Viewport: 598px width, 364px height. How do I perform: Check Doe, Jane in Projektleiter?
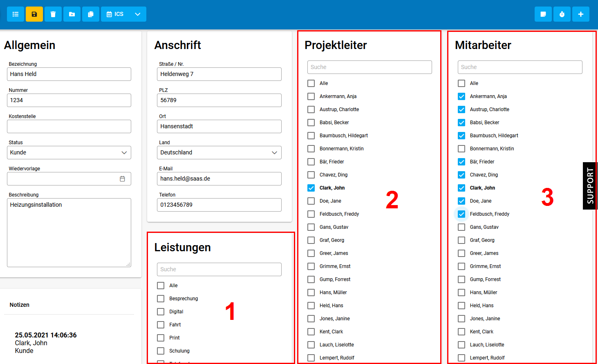tap(311, 201)
